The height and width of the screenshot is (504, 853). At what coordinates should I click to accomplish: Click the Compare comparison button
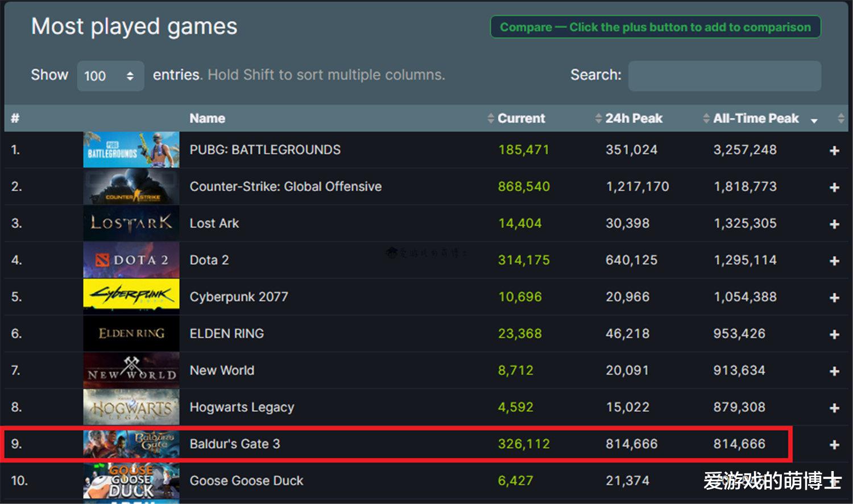click(655, 27)
